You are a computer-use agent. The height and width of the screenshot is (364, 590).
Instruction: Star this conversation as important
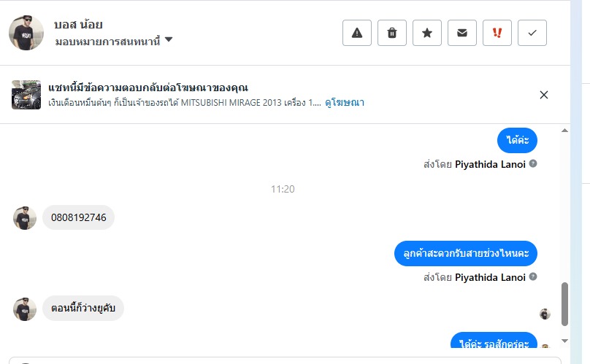click(427, 33)
